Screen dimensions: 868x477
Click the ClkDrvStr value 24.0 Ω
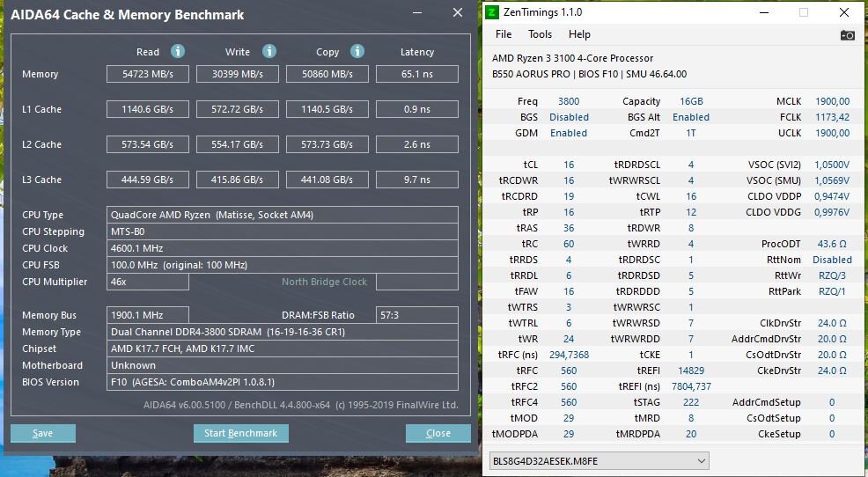(x=832, y=323)
